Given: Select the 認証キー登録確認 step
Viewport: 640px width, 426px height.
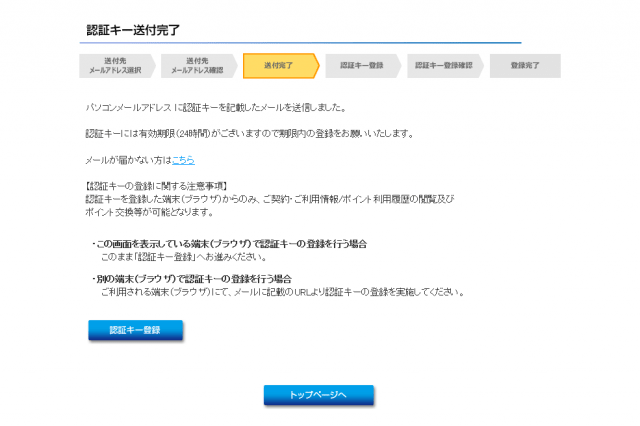Looking at the screenshot, I should [445, 66].
